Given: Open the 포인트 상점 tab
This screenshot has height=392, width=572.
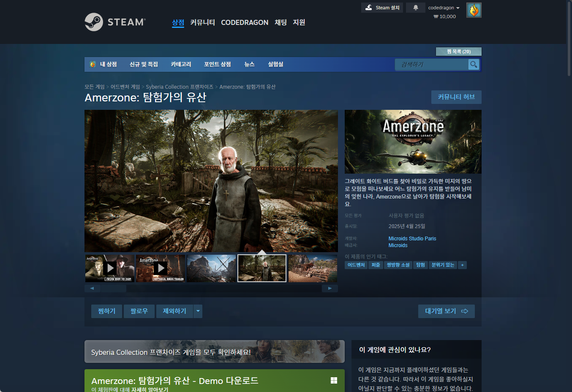Looking at the screenshot, I should coord(218,64).
